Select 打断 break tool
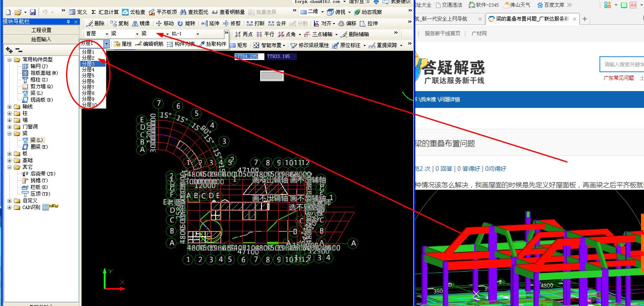644x306 pixels. click(256, 24)
